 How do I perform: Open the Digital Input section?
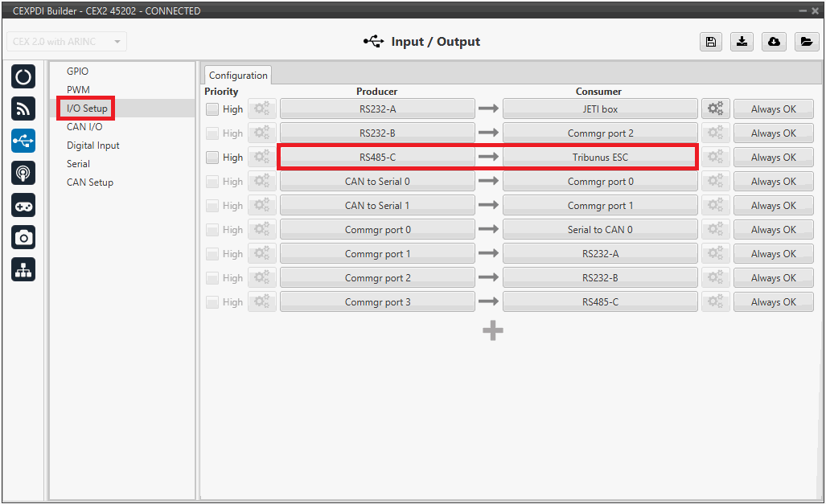(93, 145)
